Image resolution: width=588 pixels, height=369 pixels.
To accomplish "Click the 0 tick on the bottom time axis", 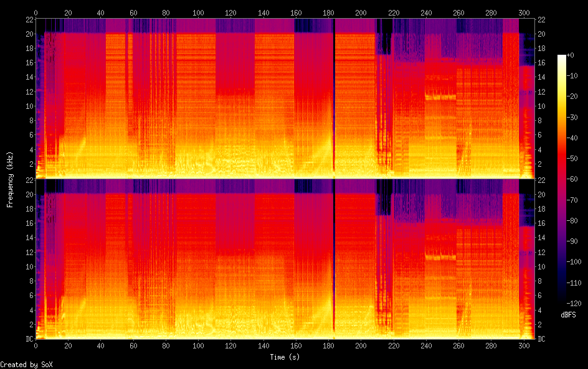I will coord(36,346).
